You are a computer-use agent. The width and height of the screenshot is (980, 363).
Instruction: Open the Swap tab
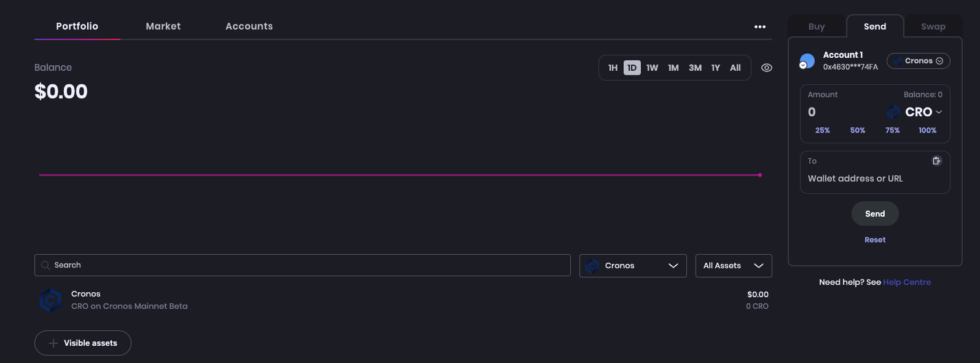click(x=933, y=26)
